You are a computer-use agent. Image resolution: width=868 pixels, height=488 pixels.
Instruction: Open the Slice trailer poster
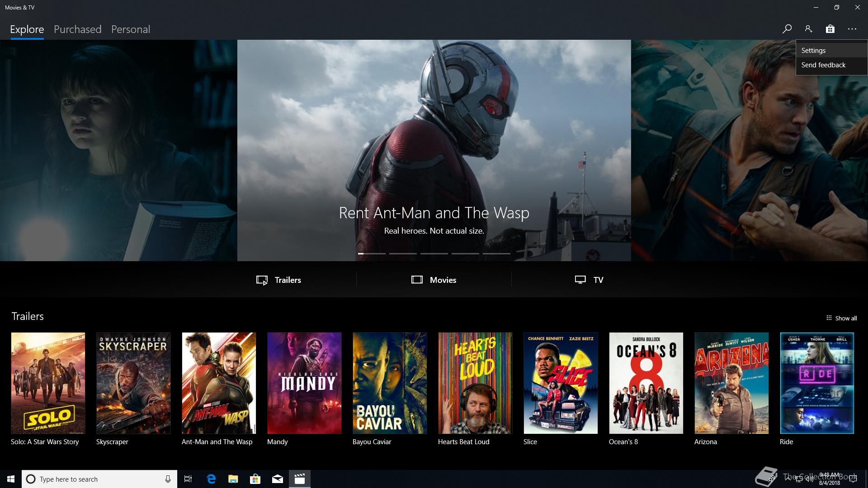pos(561,383)
